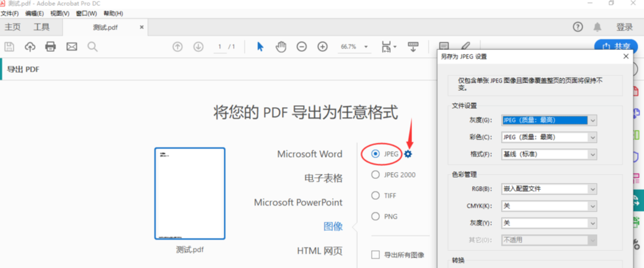Zoom out with the minus icon

click(x=302, y=47)
